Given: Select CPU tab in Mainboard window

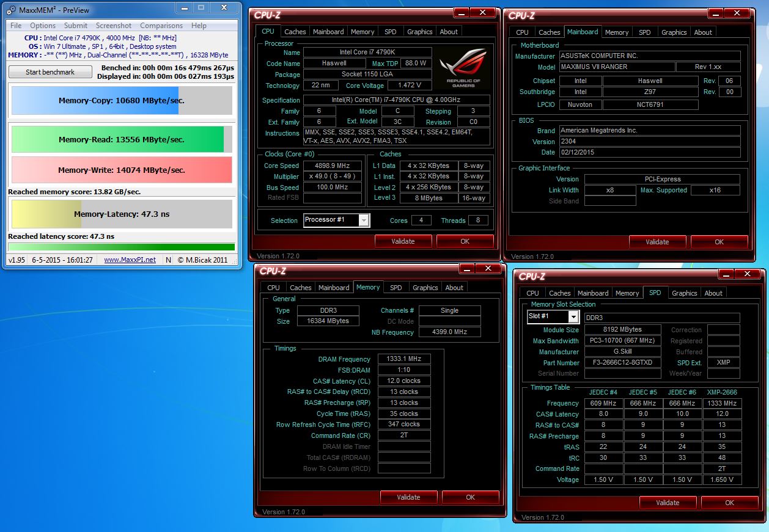Looking at the screenshot, I should 522,32.
